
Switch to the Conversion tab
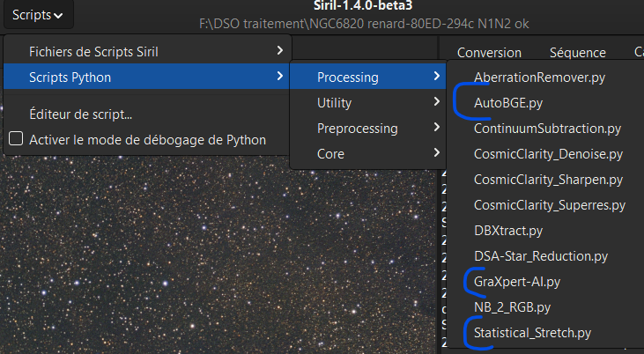489,54
